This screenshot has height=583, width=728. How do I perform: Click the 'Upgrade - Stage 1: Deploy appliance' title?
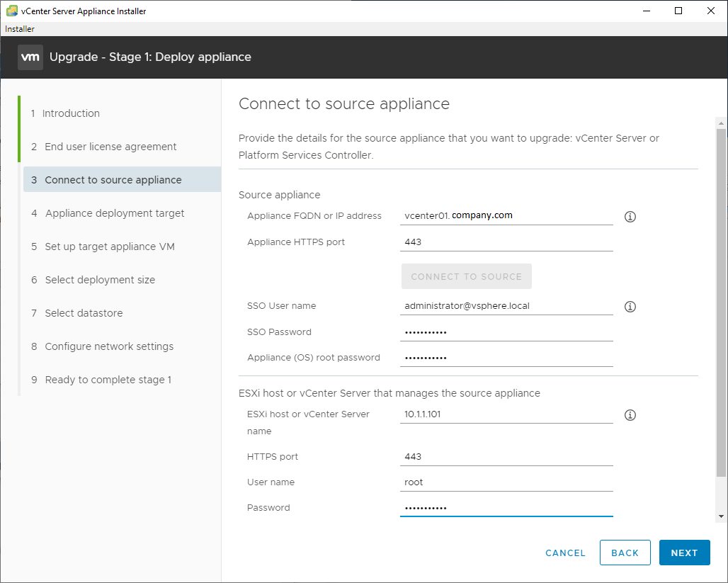[x=150, y=57]
